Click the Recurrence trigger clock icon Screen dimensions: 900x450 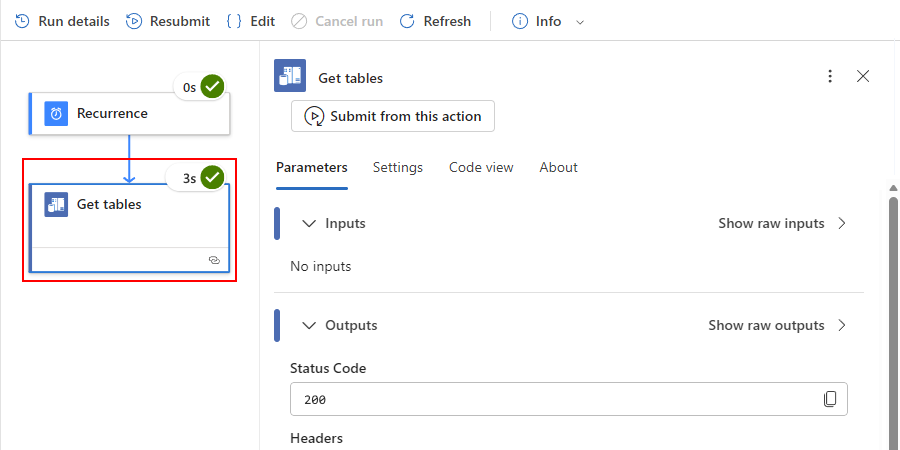(57, 114)
